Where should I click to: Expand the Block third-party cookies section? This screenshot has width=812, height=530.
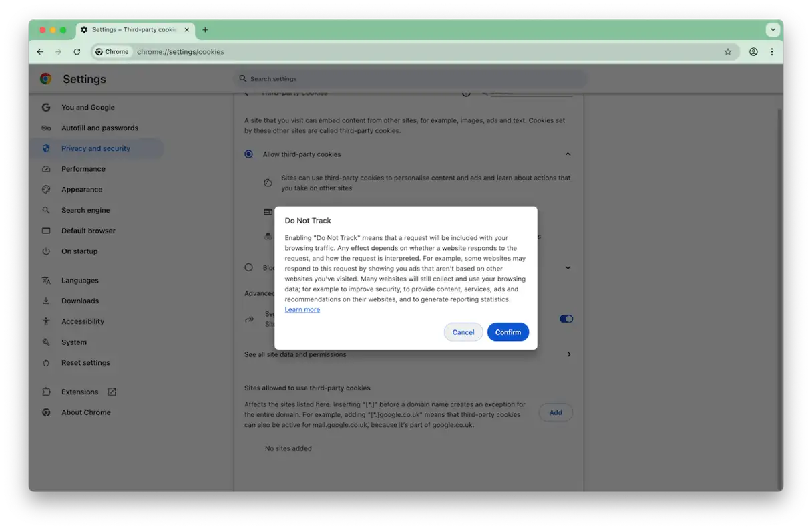[x=568, y=267]
